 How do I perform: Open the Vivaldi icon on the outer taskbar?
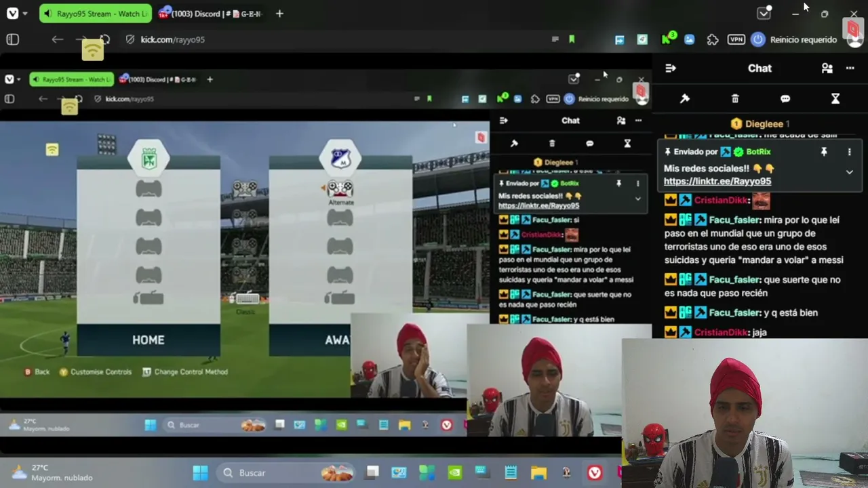pyautogui.click(x=595, y=472)
